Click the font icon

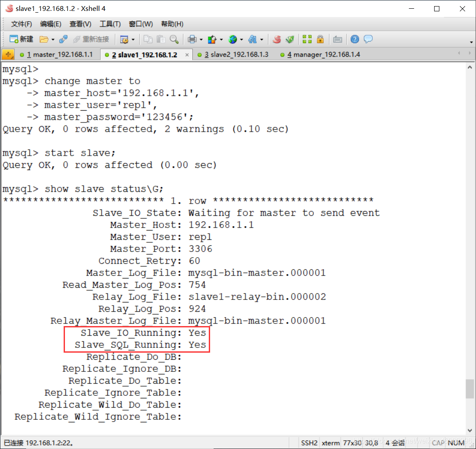pyautogui.click(x=252, y=39)
